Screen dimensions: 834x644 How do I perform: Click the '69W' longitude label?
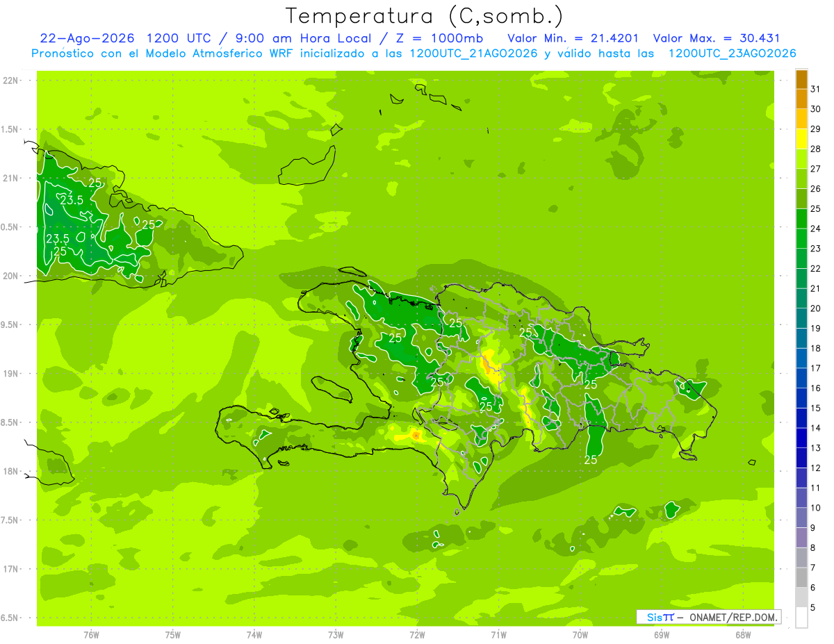[662, 635]
